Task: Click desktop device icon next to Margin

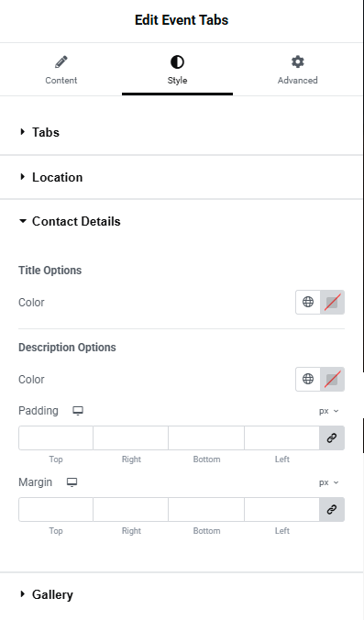Action: [72, 482]
